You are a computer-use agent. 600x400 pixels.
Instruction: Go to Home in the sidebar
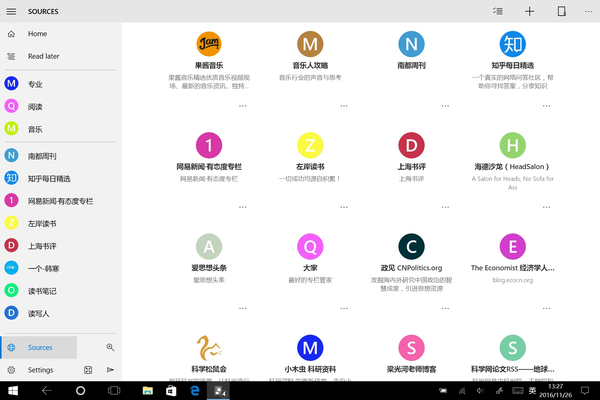pyautogui.click(x=61, y=34)
